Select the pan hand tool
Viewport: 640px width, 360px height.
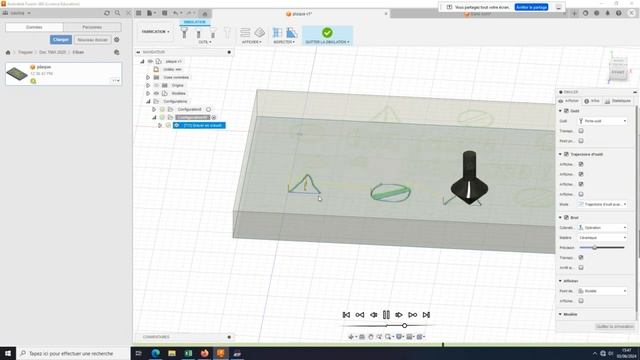(x=371, y=337)
